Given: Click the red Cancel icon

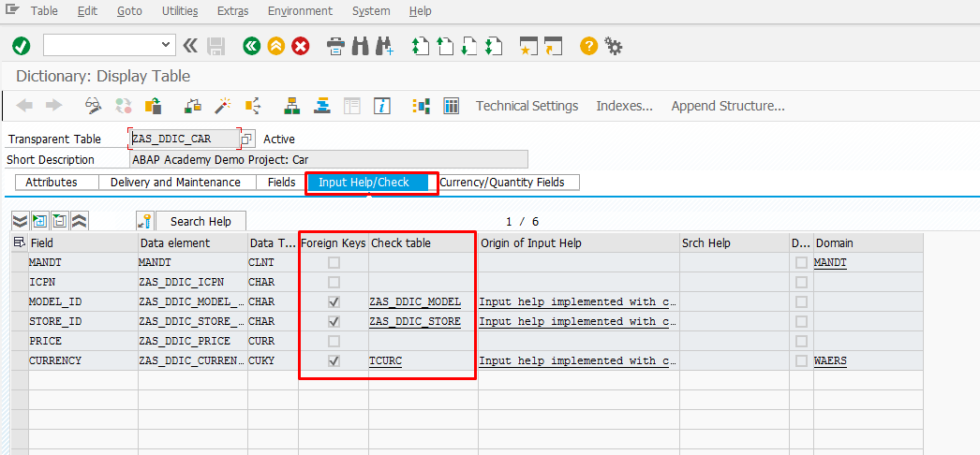Looking at the screenshot, I should click(x=300, y=45).
